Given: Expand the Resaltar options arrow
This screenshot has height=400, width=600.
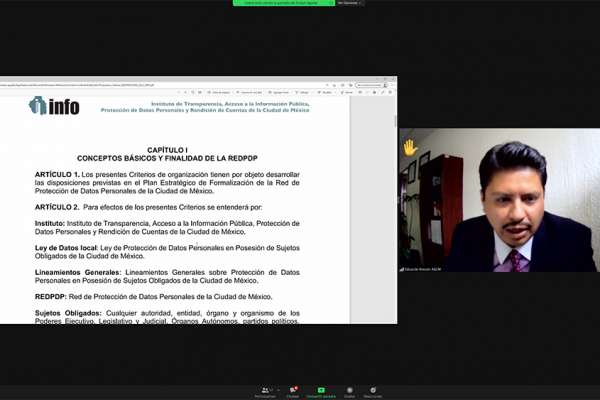Looking at the screenshot, I should [x=336, y=92].
